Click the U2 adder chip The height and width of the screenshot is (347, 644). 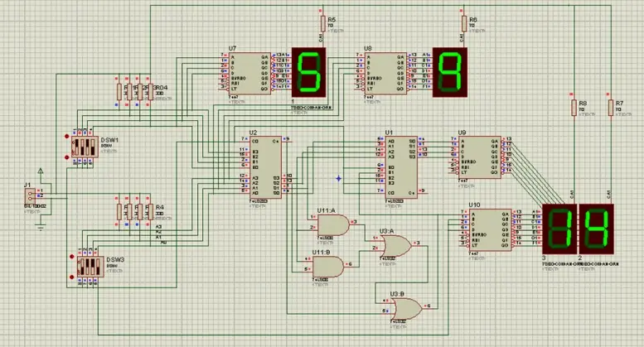tap(265, 167)
